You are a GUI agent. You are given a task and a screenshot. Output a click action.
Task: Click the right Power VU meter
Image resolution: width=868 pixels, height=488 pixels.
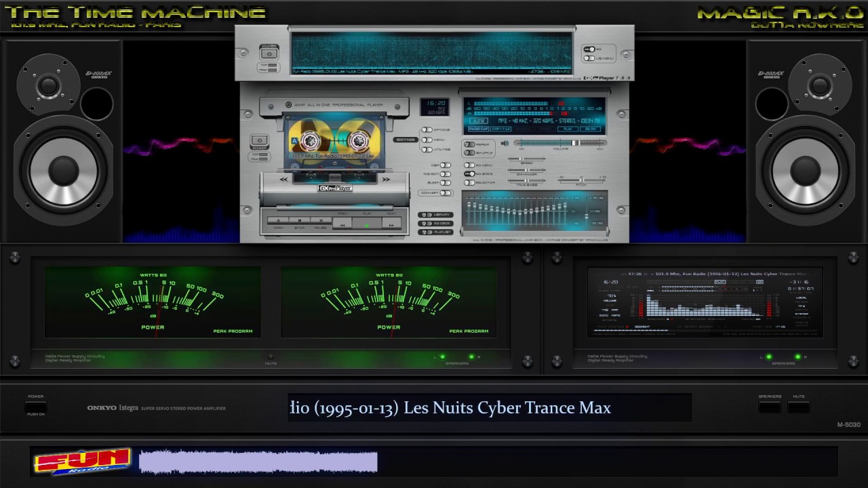(389, 303)
